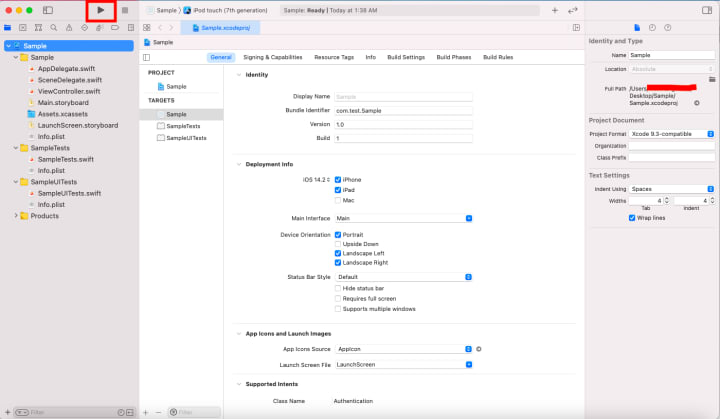Uncheck the iPad device checkbox

coord(338,190)
